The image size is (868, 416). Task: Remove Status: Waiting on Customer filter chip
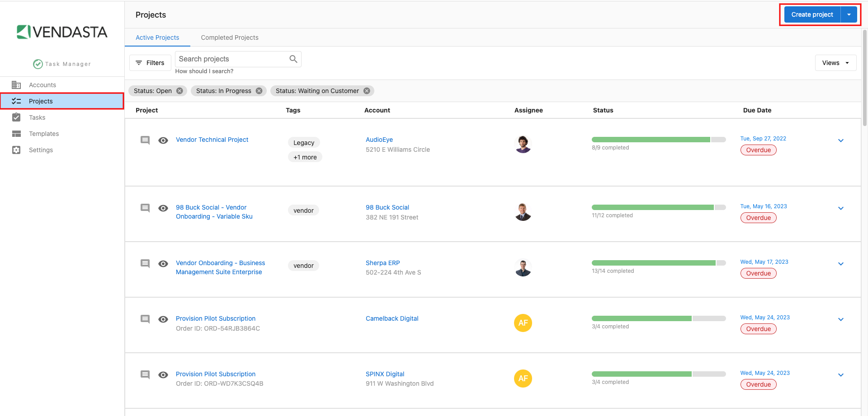click(x=367, y=91)
